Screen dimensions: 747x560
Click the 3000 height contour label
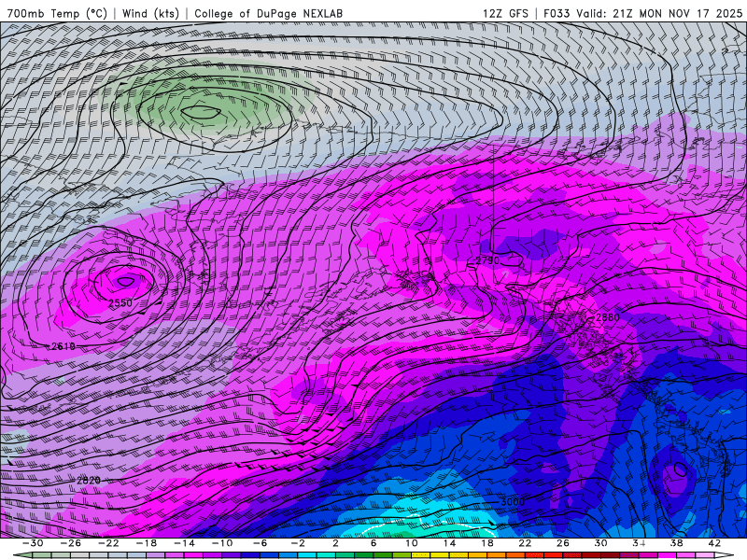coord(513,502)
